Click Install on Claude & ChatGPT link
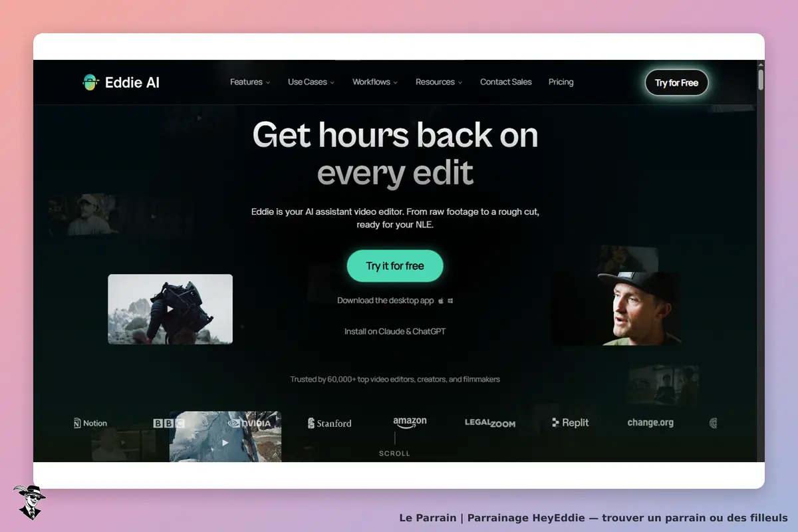This screenshot has width=798, height=532. click(395, 331)
